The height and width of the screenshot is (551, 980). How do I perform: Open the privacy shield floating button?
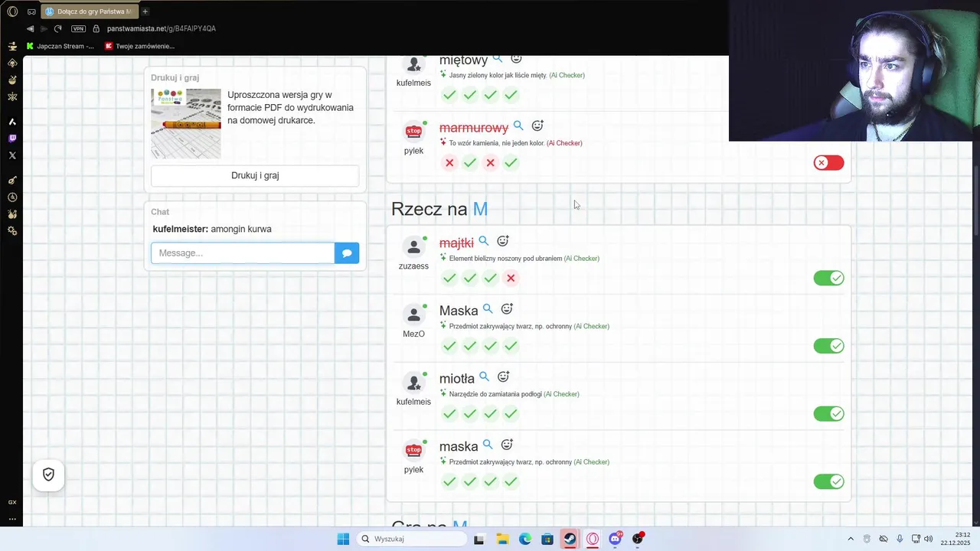click(x=48, y=474)
